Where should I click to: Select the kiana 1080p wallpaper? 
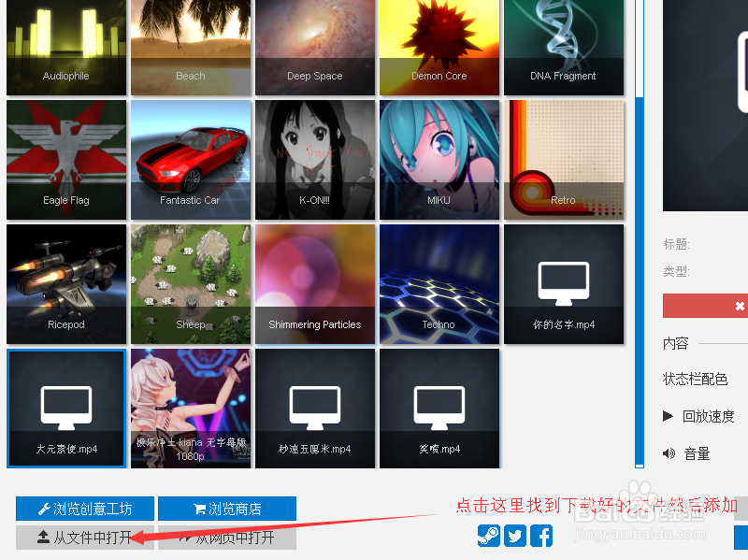tap(191, 409)
